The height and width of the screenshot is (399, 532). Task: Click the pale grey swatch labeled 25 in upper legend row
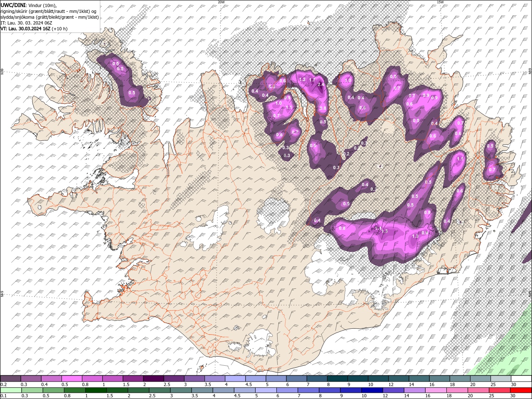point(500,378)
